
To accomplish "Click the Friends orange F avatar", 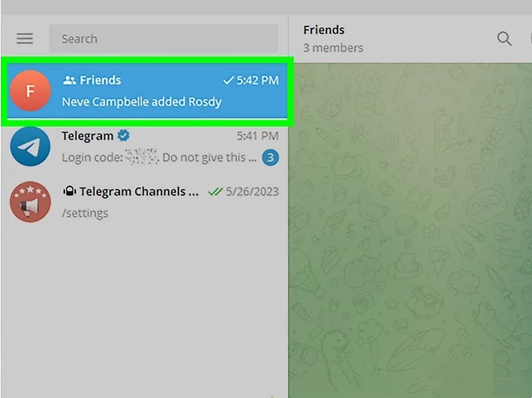I will coord(30,91).
